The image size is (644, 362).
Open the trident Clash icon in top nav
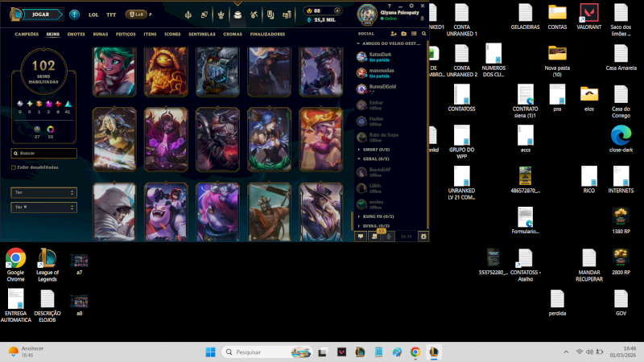tap(188, 14)
